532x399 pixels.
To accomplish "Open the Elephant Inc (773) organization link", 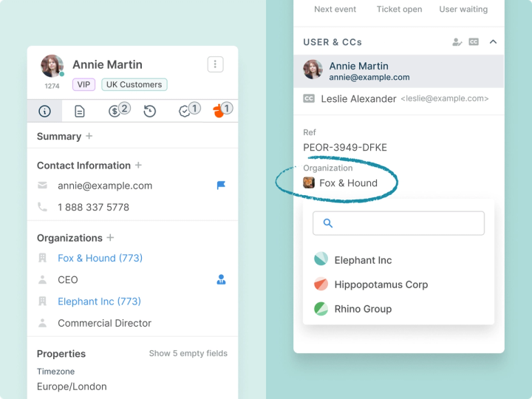I will click(x=99, y=301).
